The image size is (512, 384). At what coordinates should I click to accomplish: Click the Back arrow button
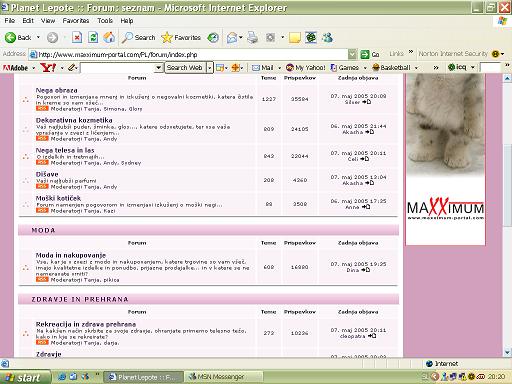(x=18, y=38)
